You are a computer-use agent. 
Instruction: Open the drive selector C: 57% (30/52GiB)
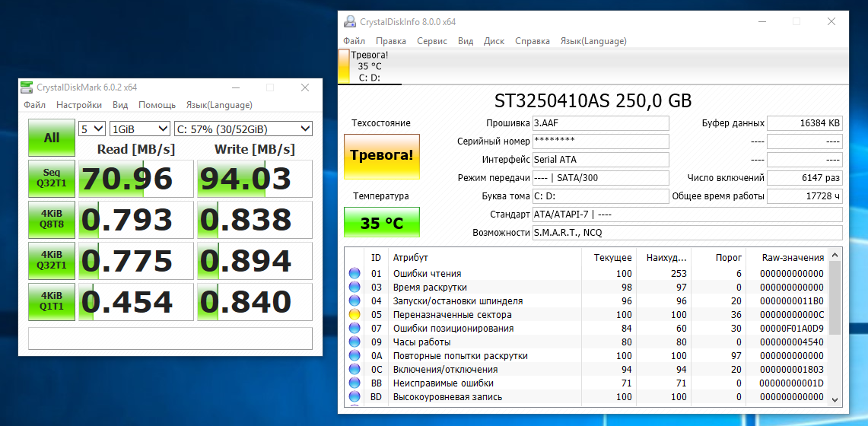click(x=243, y=129)
